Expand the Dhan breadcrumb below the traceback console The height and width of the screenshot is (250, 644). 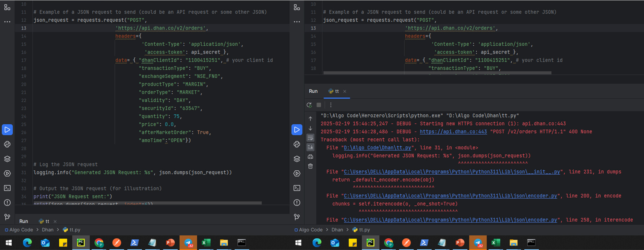click(337, 230)
